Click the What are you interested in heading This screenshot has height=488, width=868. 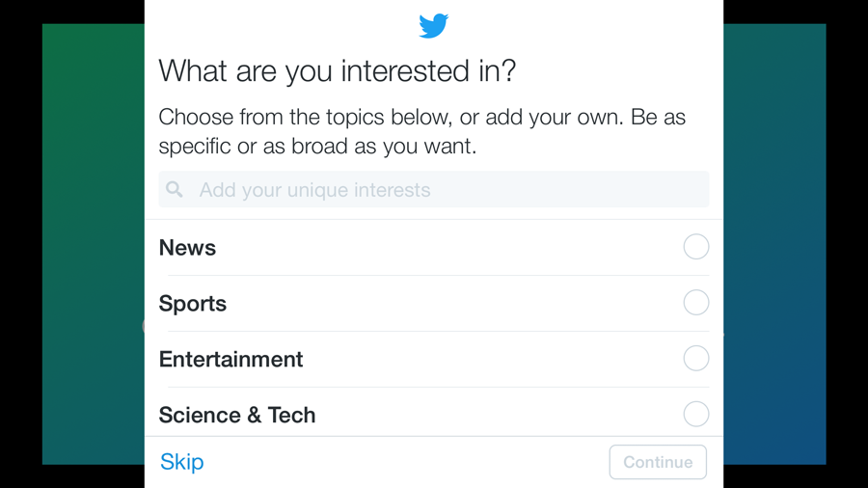pos(338,70)
